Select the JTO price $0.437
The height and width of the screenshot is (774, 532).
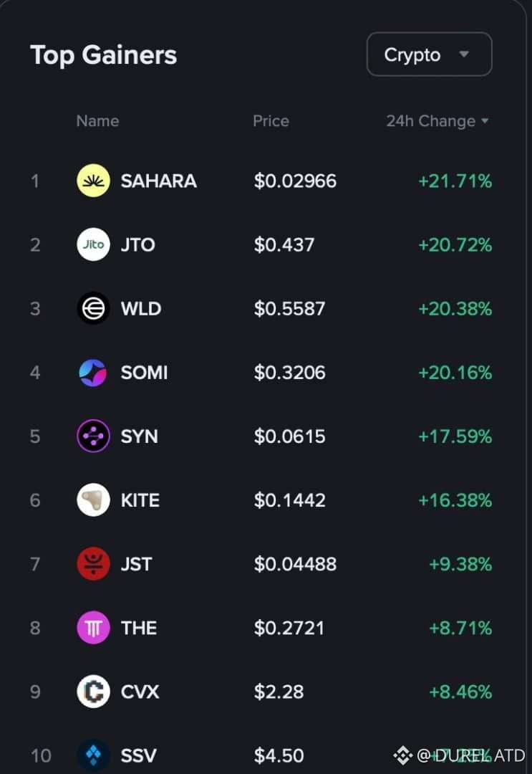coord(284,245)
